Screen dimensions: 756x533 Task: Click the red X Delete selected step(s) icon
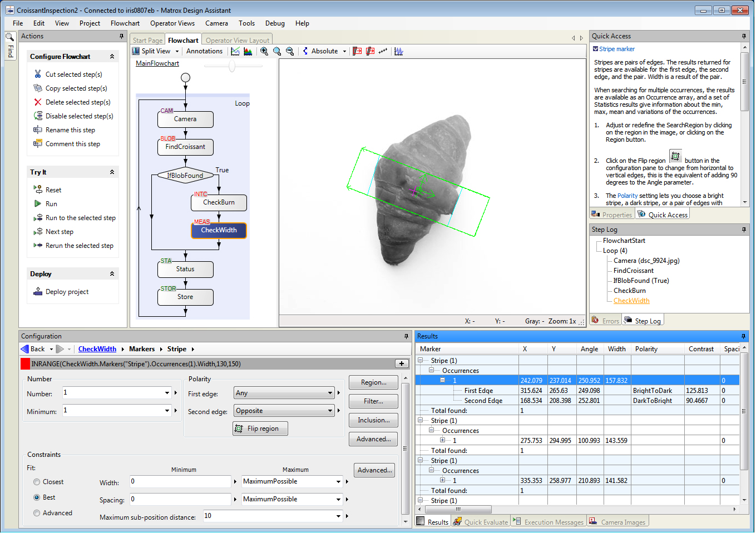38,102
